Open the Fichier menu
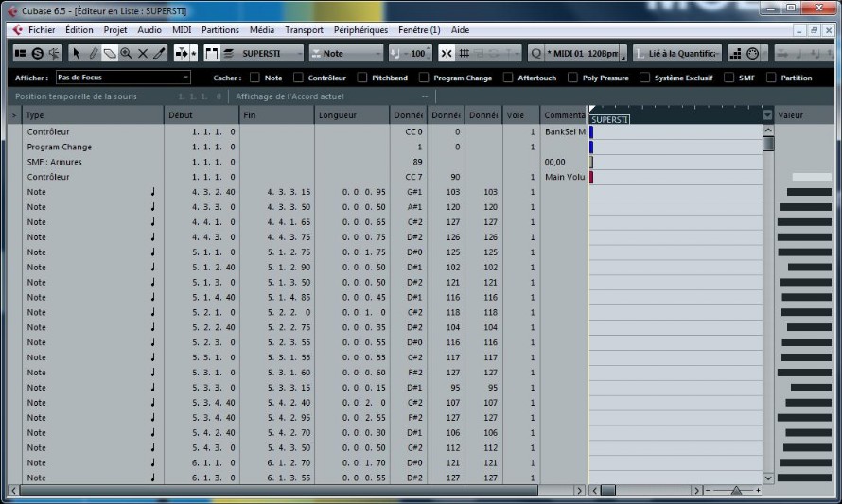 [x=42, y=30]
